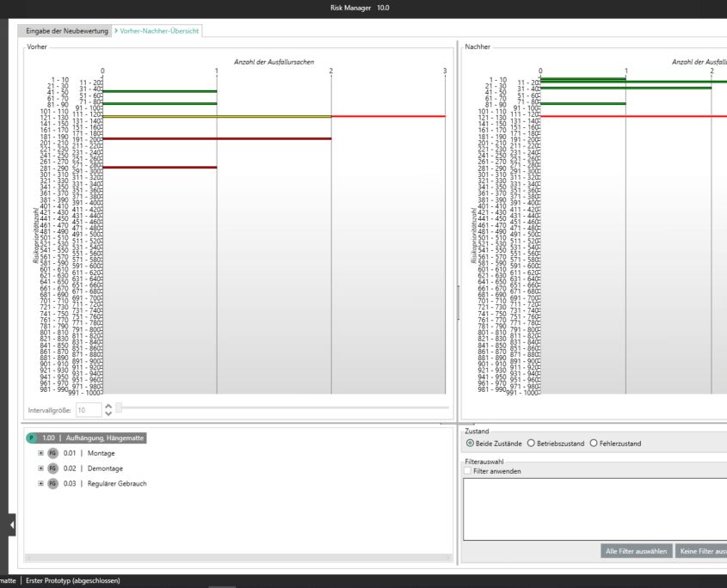The height and width of the screenshot is (588, 727).
Task: Choose the Fehlerzustand radio option
Action: coord(594,444)
